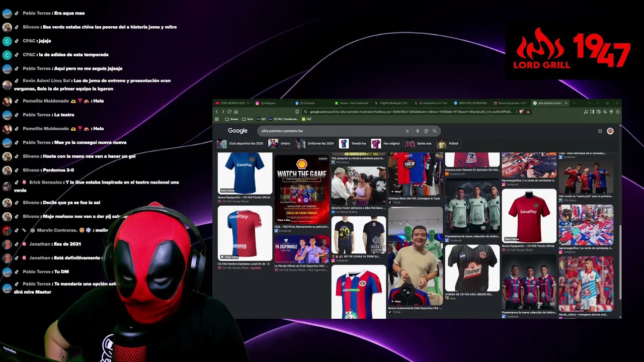Open the TikTok video of man in beige shirt
644x362 pixels.
tap(416, 256)
